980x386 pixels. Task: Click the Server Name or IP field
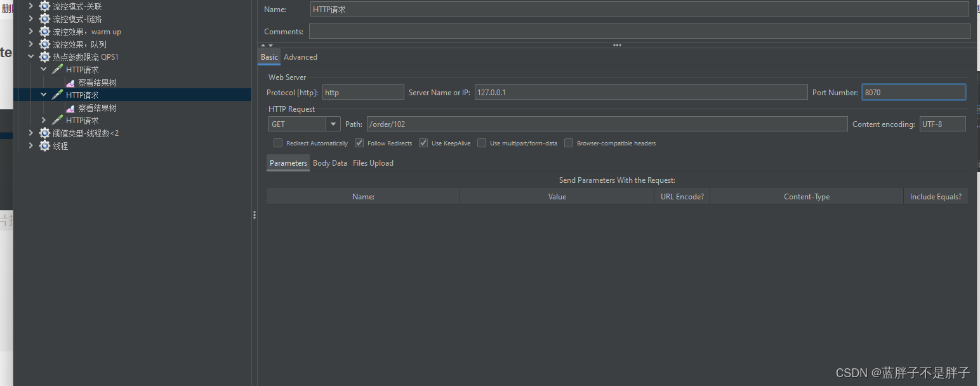tap(641, 93)
